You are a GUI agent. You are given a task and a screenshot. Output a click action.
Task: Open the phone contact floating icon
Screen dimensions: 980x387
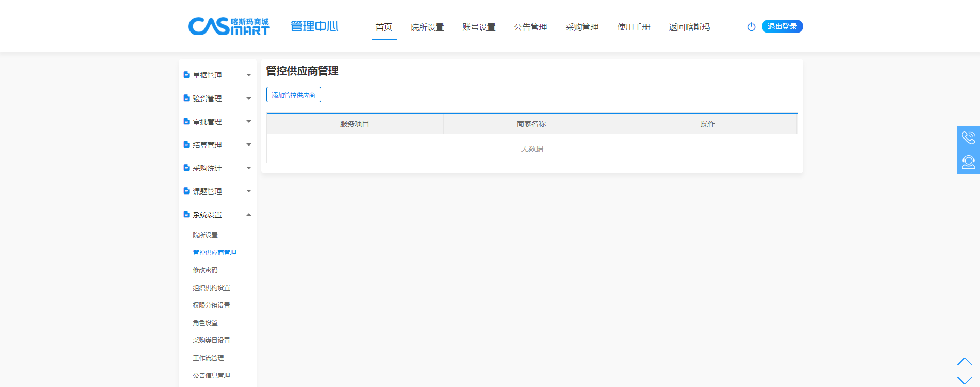(968, 138)
